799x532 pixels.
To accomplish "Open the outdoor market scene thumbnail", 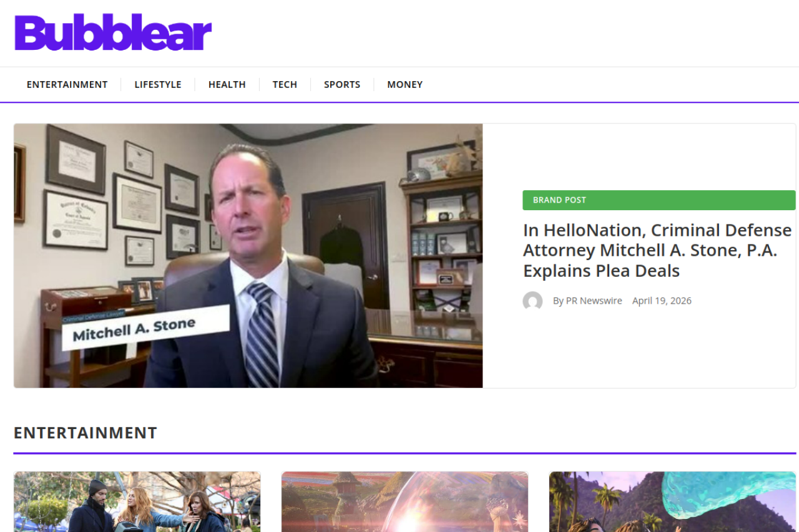I will 137,501.
